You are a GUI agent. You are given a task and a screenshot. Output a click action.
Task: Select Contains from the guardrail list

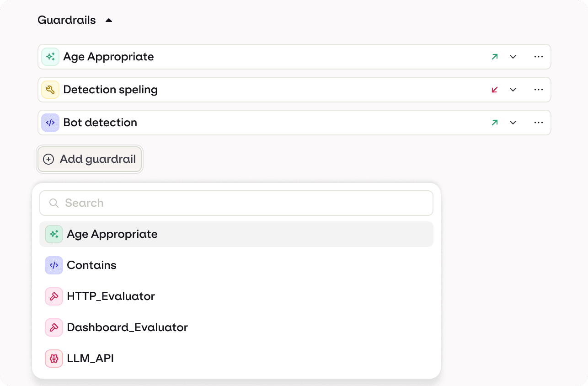point(91,265)
